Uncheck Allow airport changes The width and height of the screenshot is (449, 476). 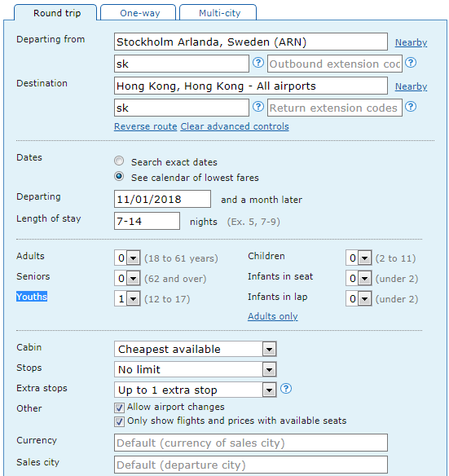pos(119,408)
